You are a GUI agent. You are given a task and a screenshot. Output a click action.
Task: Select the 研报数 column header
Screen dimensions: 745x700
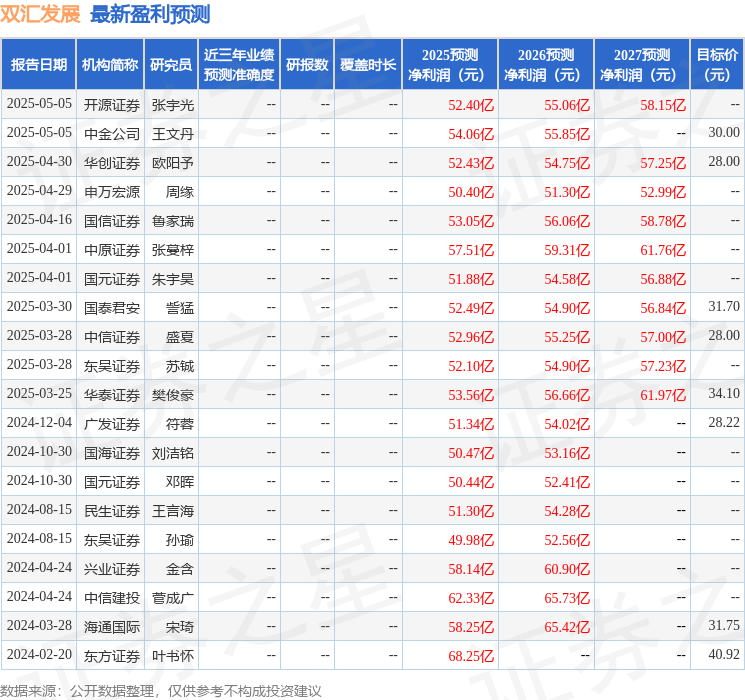(307, 65)
